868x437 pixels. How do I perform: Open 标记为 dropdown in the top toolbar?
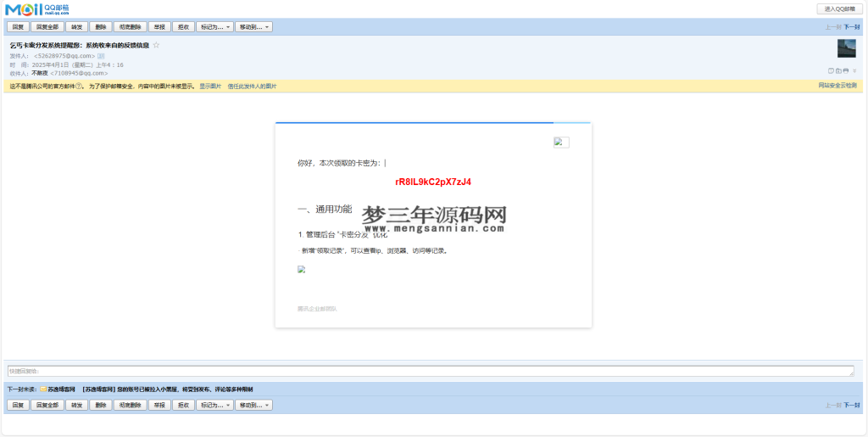(x=214, y=26)
